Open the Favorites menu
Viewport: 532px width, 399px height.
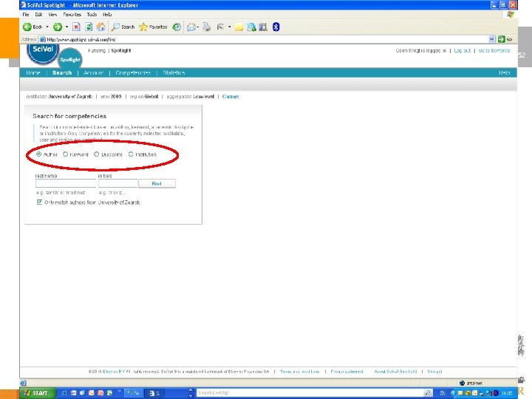coord(72,15)
